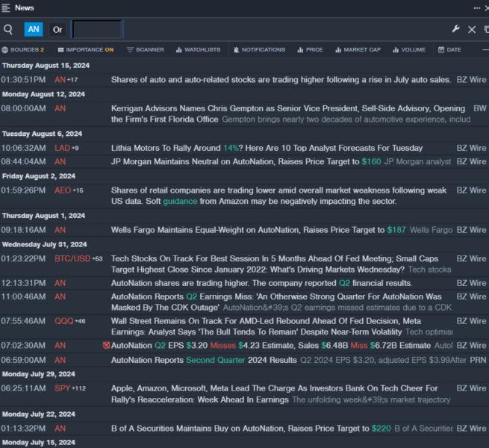This screenshot has height=448, width=489.
Task: Click the BW source on the Kerrigan row
Action: 479,108
